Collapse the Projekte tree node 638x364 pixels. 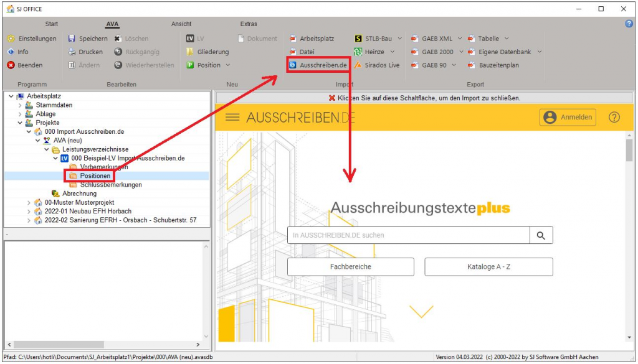pyautogui.click(x=20, y=123)
